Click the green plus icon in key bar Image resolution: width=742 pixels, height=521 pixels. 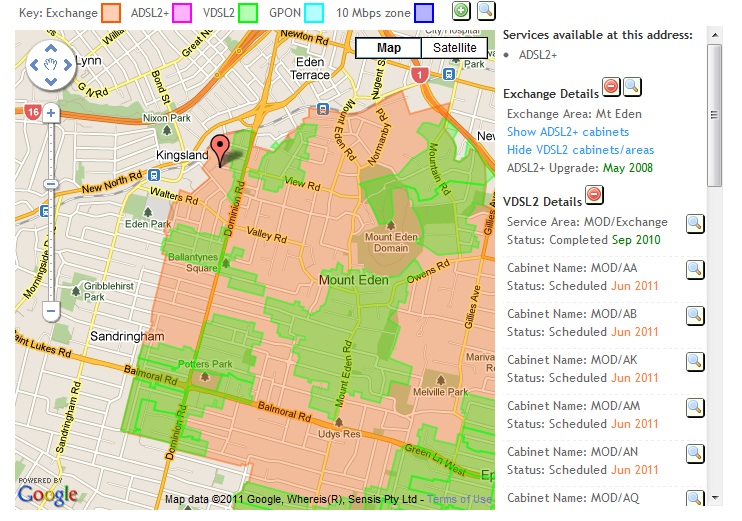[461, 12]
